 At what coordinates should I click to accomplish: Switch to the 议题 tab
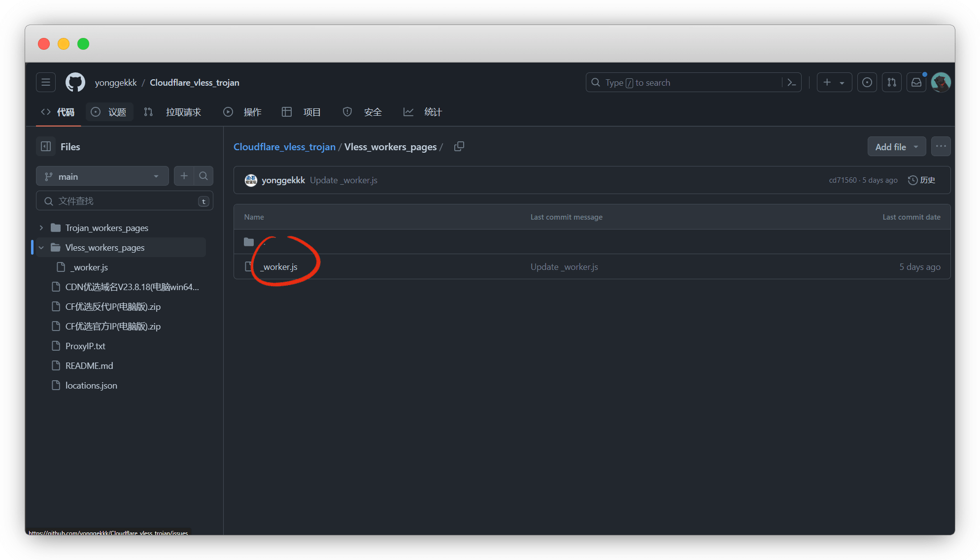[109, 112]
